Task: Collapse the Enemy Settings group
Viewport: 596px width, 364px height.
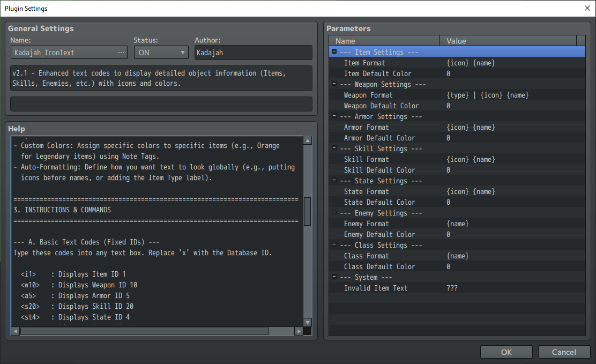Action: [334, 213]
